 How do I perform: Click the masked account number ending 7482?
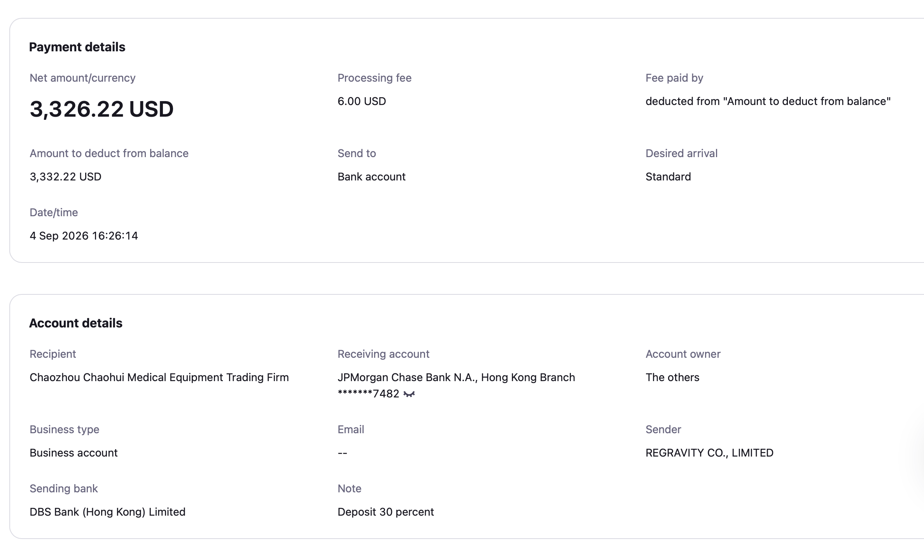point(368,394)
